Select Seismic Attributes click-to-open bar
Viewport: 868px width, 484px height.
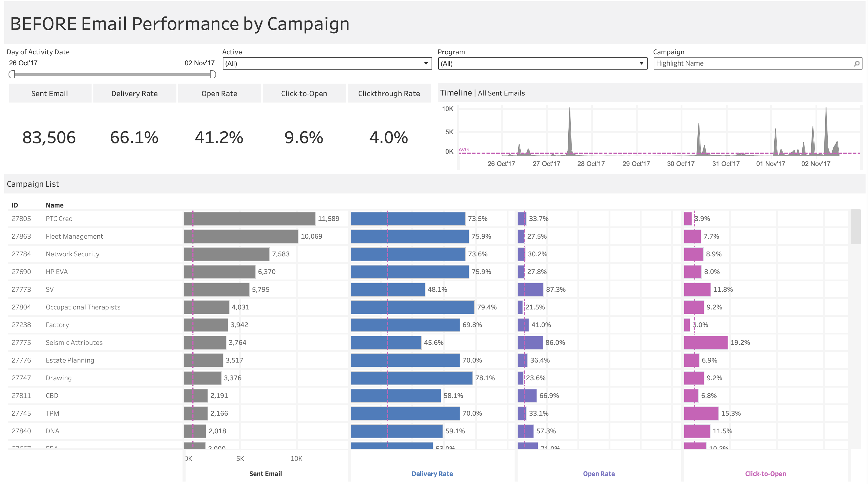coord(706,343)
